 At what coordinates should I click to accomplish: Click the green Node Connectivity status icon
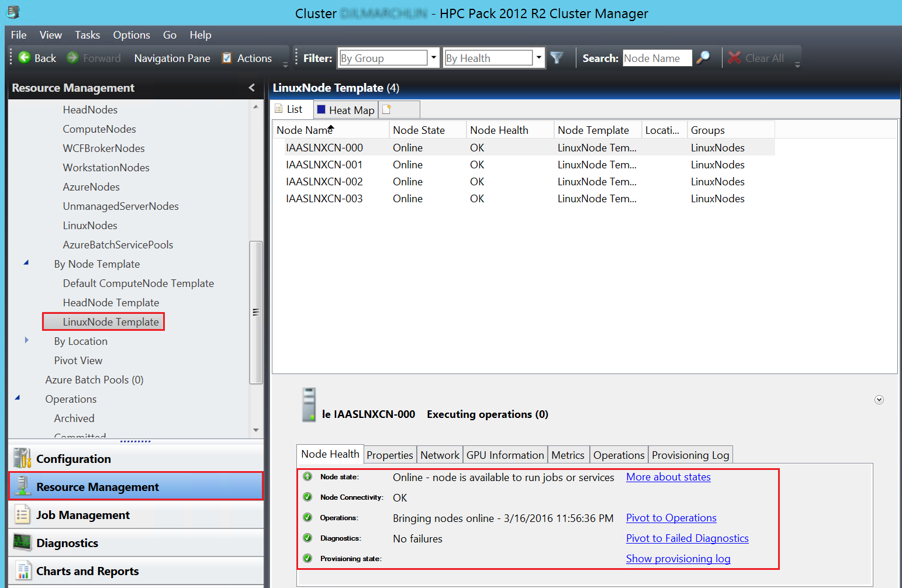(307, 497)
